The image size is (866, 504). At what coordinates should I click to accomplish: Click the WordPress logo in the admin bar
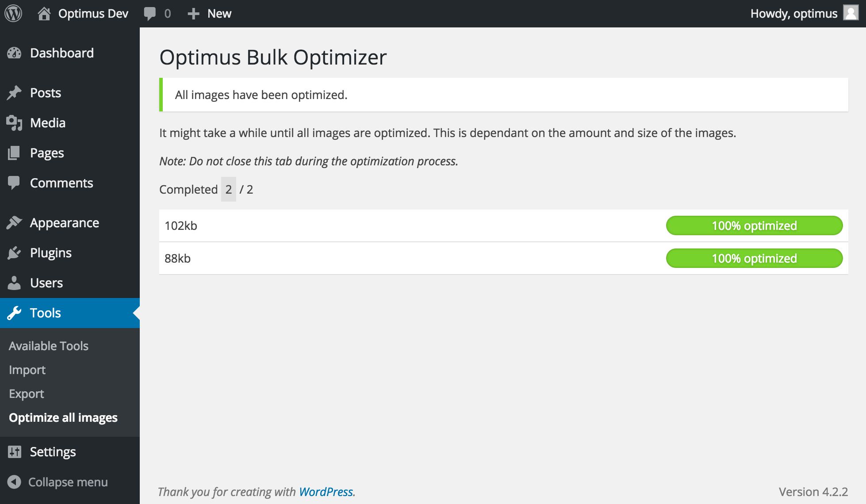[x=14, y=13]
